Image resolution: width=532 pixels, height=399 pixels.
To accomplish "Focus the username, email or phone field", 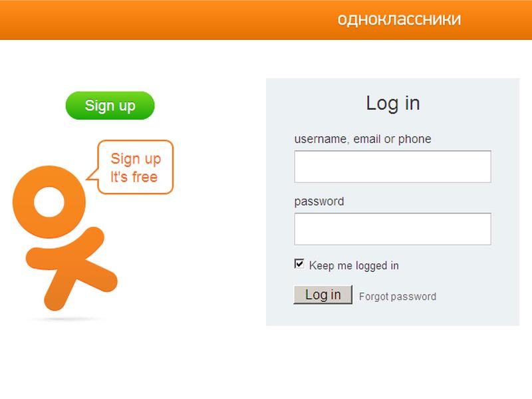I will click(392, 167).
